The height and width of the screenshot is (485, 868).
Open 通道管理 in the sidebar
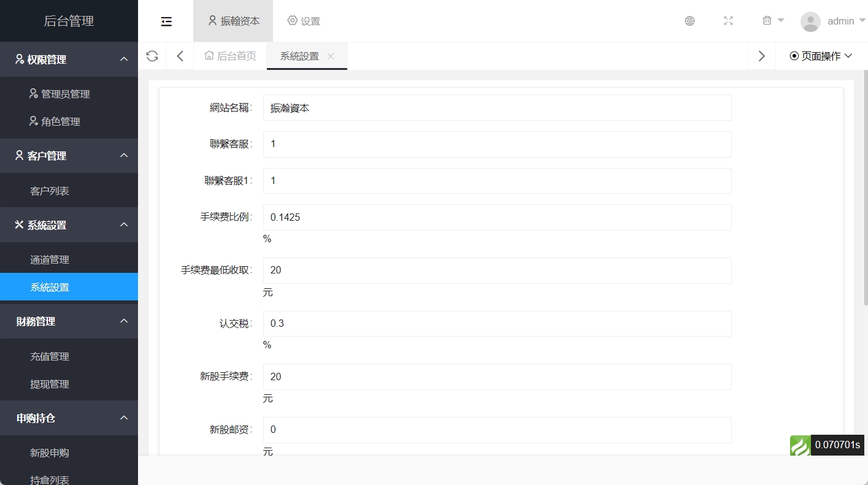point(69,259)
